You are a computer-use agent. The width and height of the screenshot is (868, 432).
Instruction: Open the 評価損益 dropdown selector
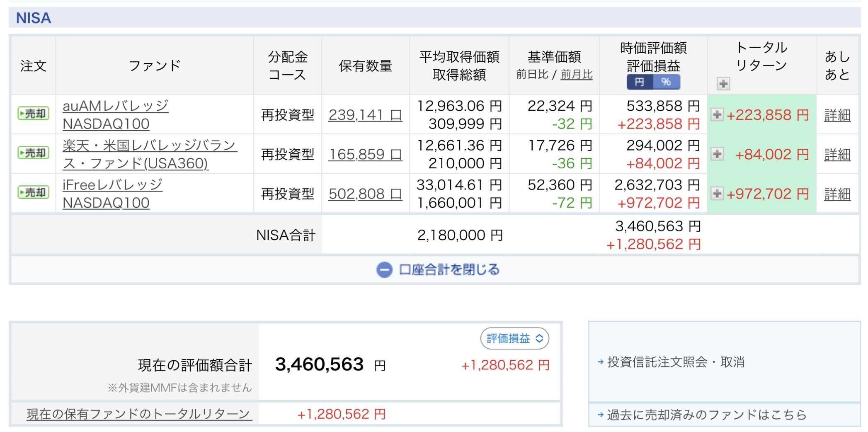pos(514,339)
